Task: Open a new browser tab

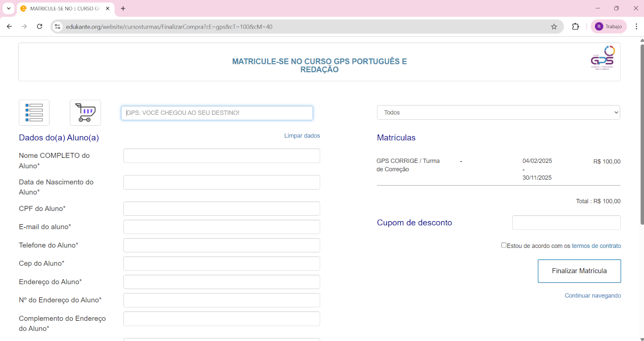Action: pos(123,8)
